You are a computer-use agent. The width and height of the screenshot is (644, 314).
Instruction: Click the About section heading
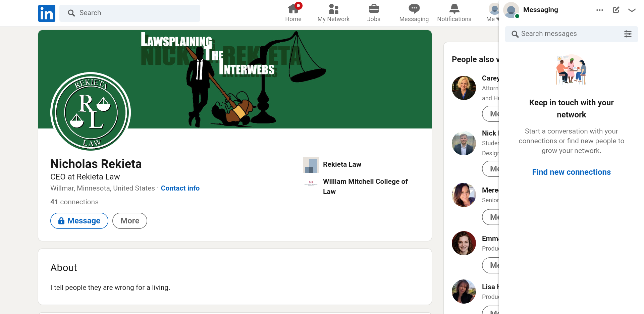pyautogui.click(x=64, y=268)
